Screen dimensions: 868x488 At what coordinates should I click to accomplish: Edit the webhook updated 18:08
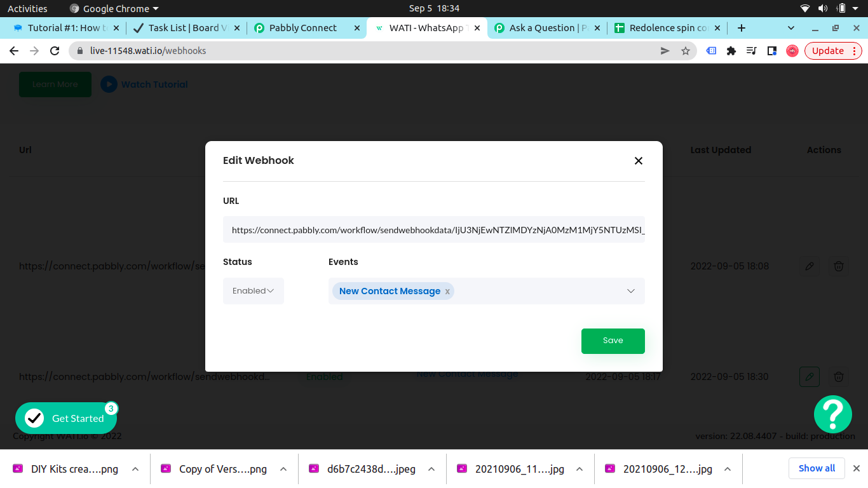pos(810,266)
